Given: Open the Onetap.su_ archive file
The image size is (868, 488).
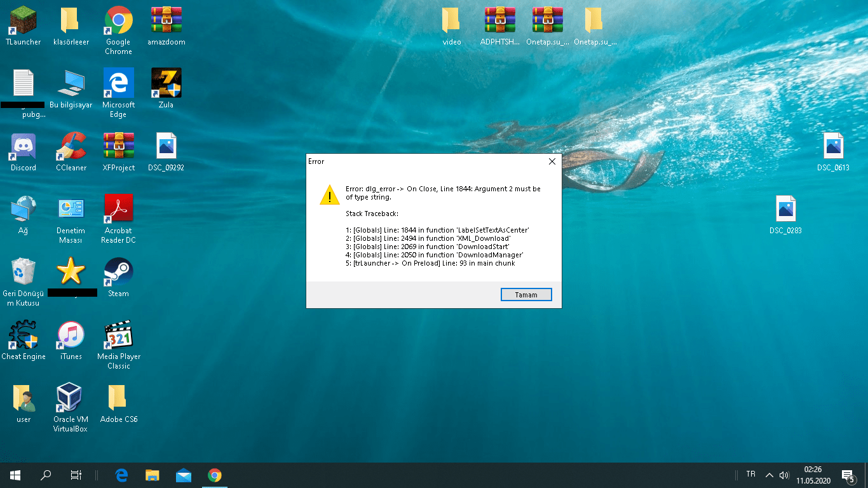Looking at the screenshot, I should click(x=547, y=27).
